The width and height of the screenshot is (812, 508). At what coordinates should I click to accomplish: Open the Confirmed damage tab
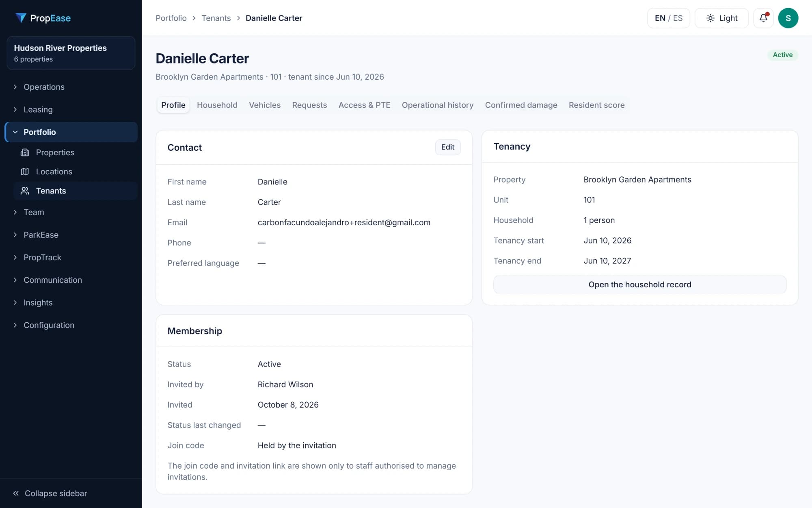[x=521, y=105]
